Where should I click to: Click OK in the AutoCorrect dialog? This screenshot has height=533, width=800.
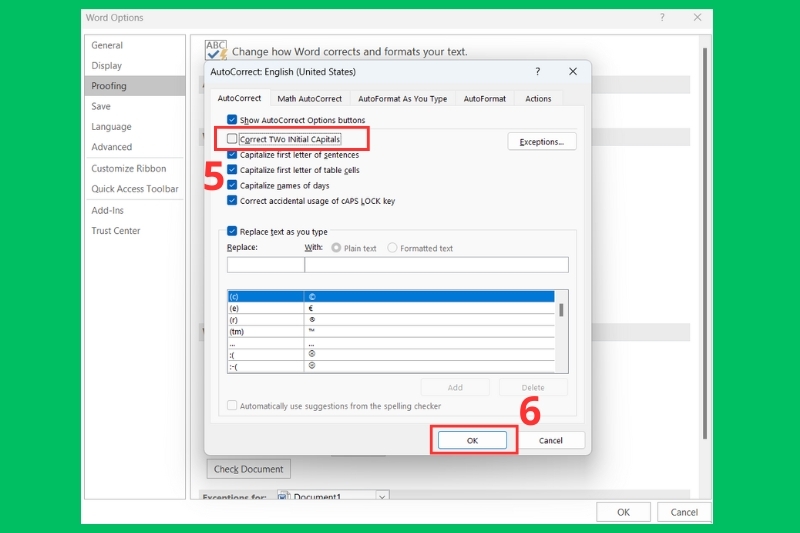tap(472, 440)
